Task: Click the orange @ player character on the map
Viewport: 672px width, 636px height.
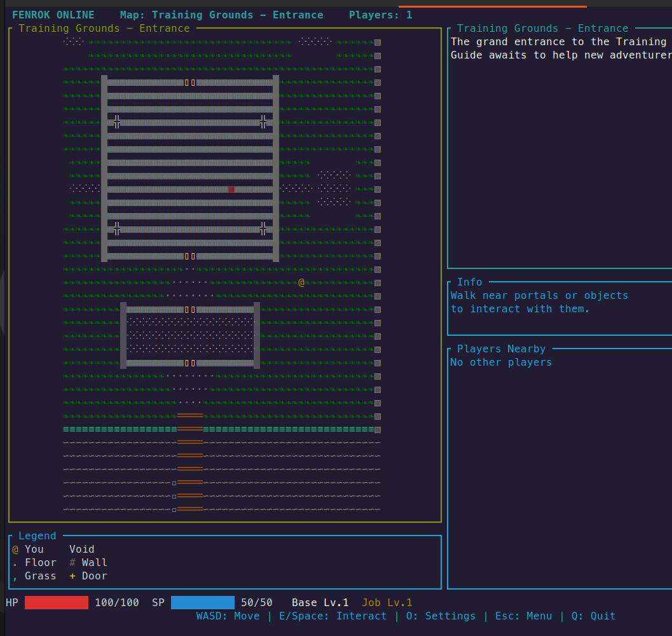Action: (x=301, y=282)
